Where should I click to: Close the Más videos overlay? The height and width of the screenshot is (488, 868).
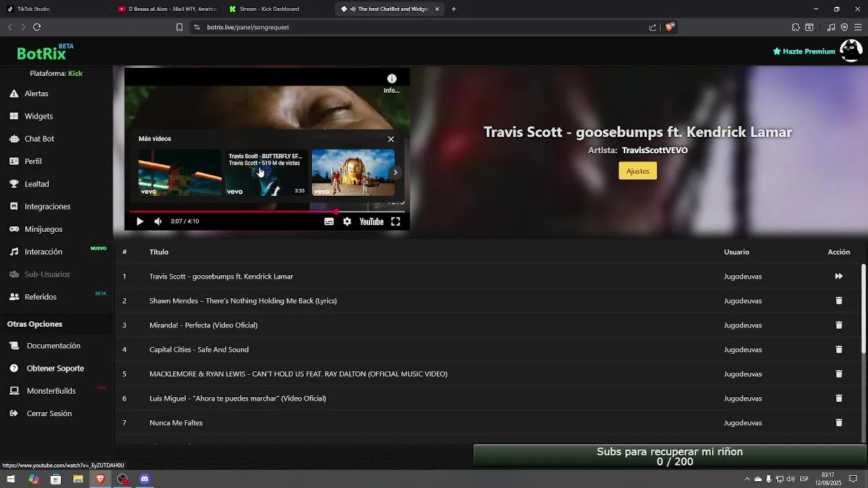click(391, 139)
